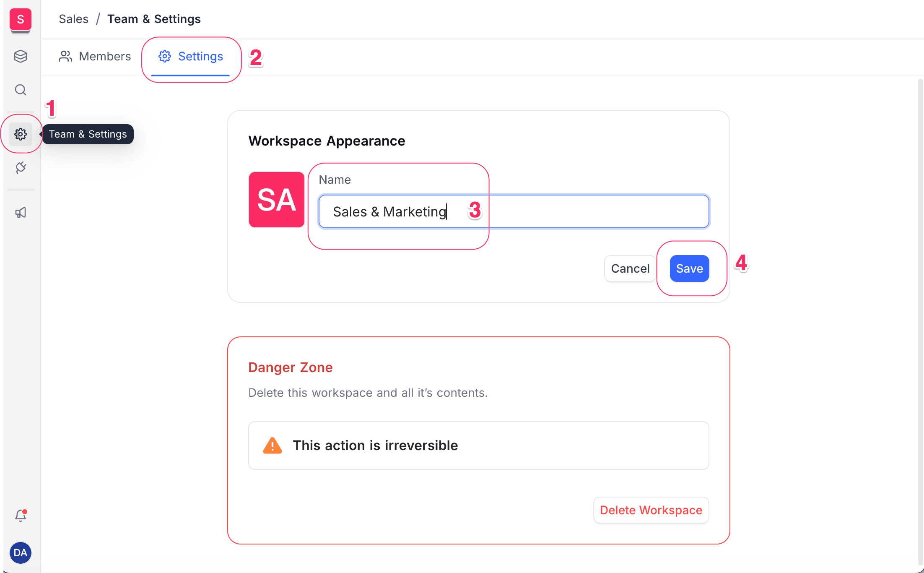Click the Cancel button

(x=630, y=268)
